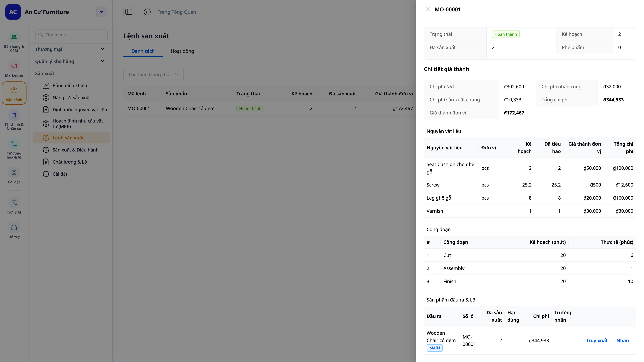Open the Bán hàng & CRM module icon
This screenshot has height=362, width=644.
tap(14, 37)
